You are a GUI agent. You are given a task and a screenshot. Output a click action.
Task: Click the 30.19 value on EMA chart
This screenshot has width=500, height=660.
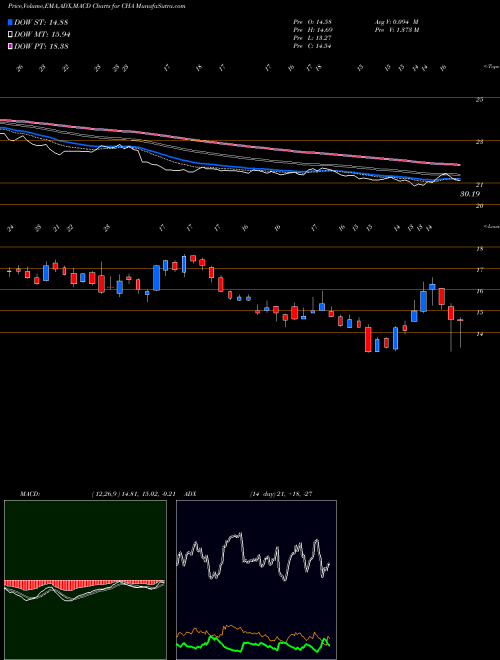[470, 194]
